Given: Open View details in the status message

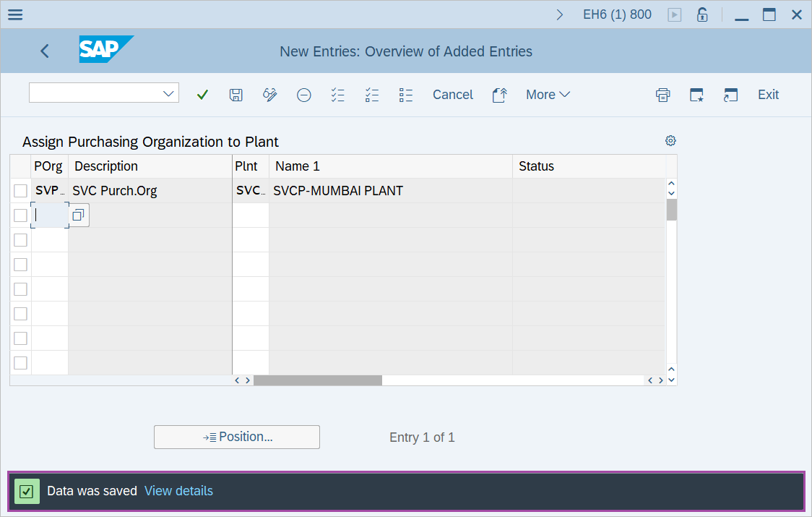Looking at the screenshot, I should 178,490.
